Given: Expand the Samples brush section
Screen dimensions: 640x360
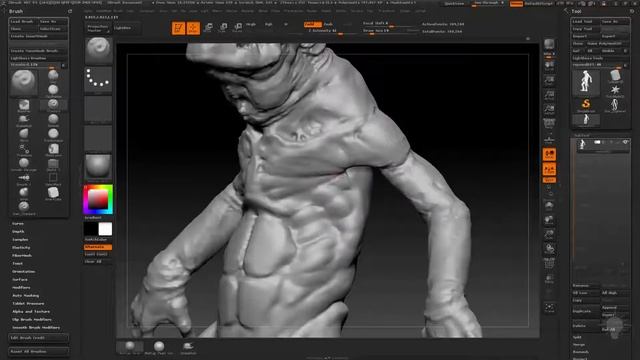Looking at the screenshot, I should click(20, 240).
